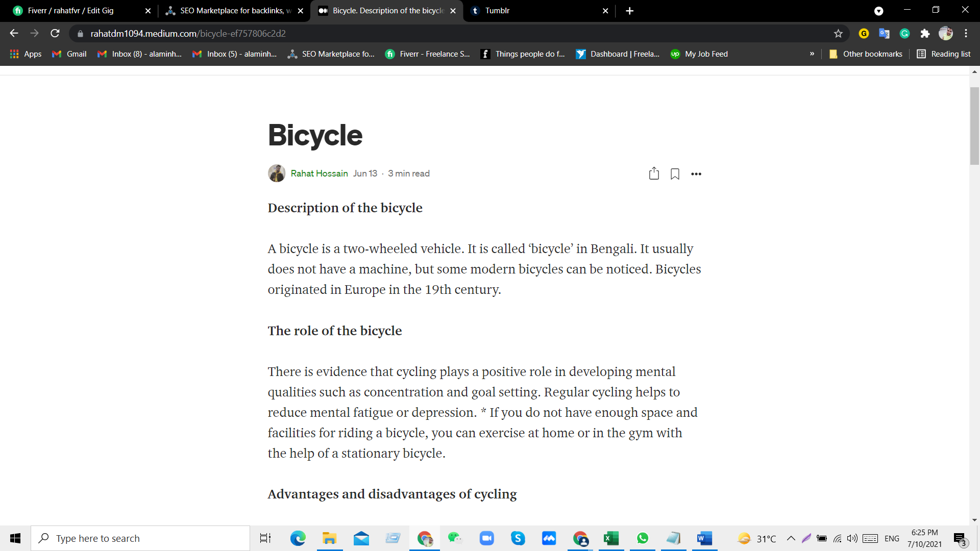The image size is (980, 551).
Task: Open the article's three-dot menu
Action: (696, 174)
